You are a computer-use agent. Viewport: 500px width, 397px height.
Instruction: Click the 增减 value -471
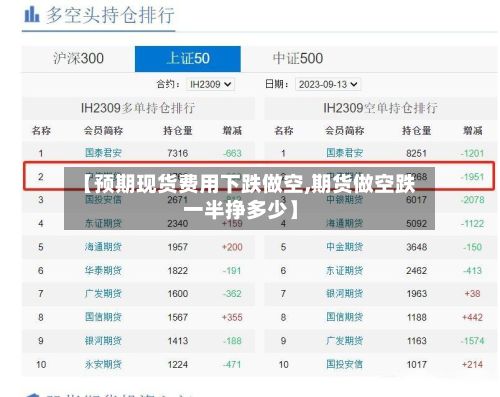point(232,365)
